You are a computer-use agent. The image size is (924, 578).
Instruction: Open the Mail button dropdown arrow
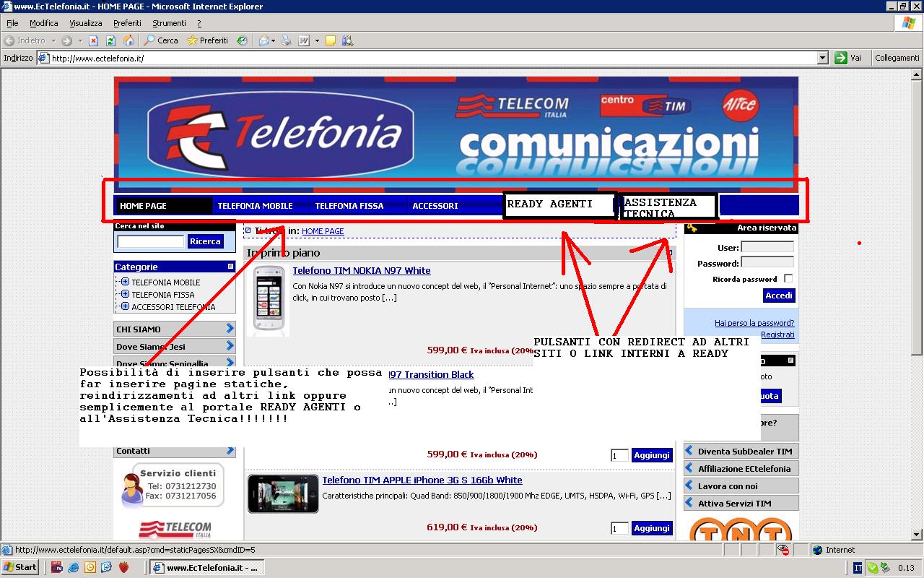point(274,40)
